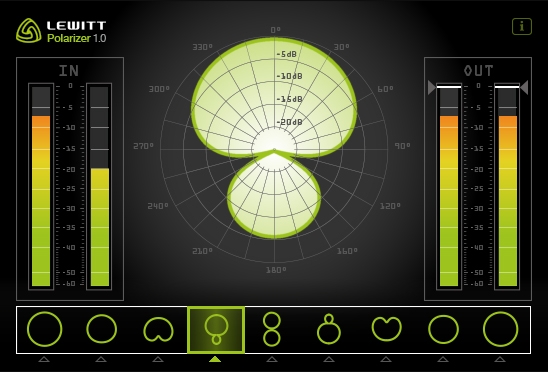Screen dimensions: 548x372
Task: Select the second pattern icon, slightly smaller circle
Action: pyautogui.click(x=101, y=329)
